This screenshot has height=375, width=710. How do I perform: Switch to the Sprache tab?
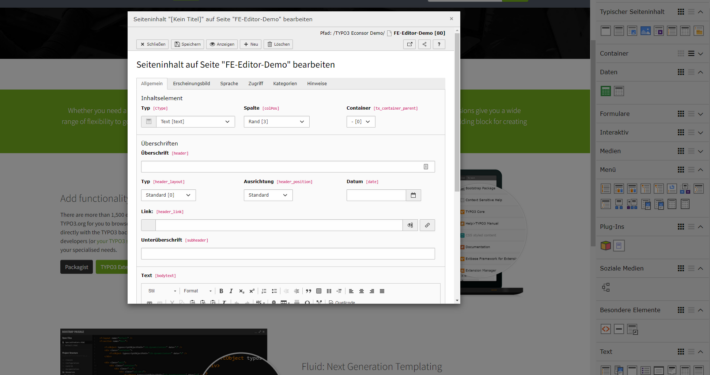tap(229, 83)
